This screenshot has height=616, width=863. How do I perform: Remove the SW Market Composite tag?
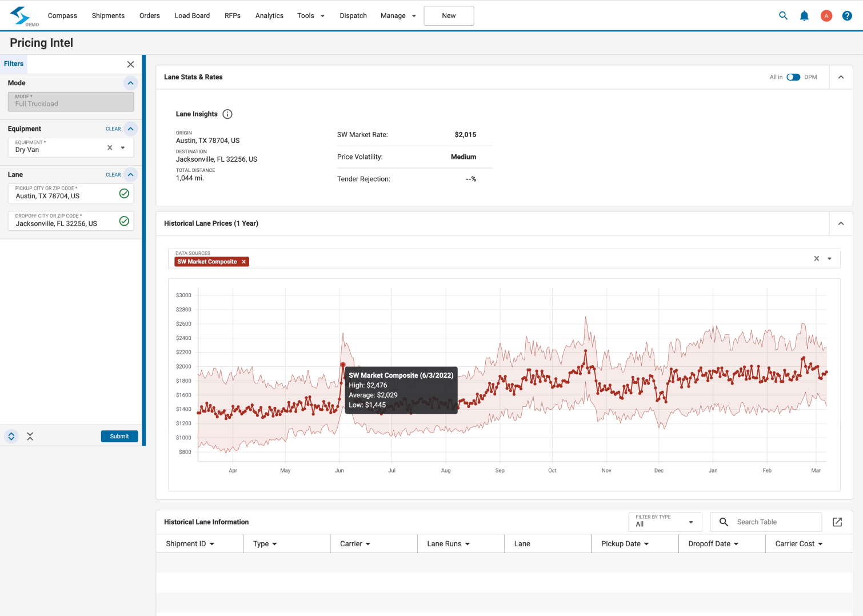[x=243, y=262]
